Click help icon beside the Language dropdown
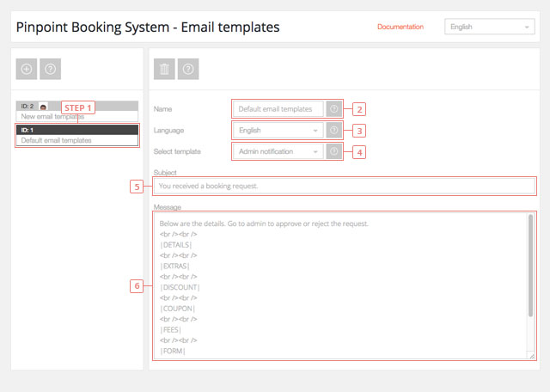Screen dimensions: 550x392 point(334,130)
